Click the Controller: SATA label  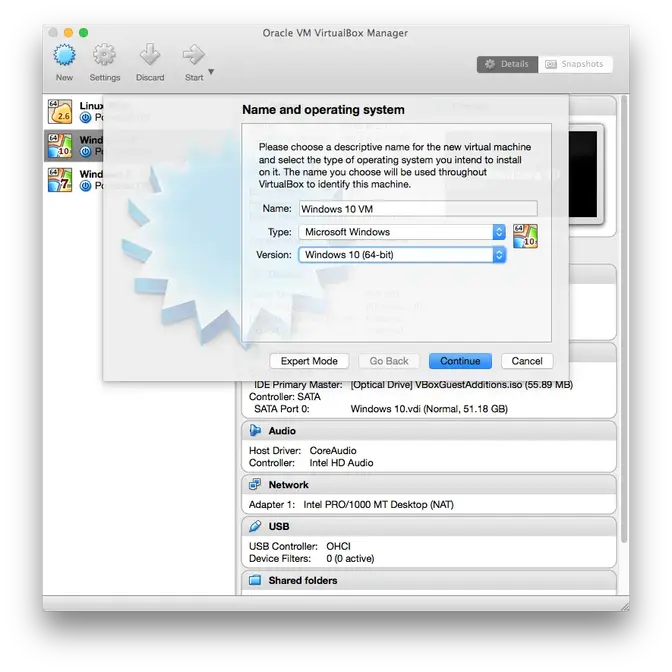coord(285,397)
